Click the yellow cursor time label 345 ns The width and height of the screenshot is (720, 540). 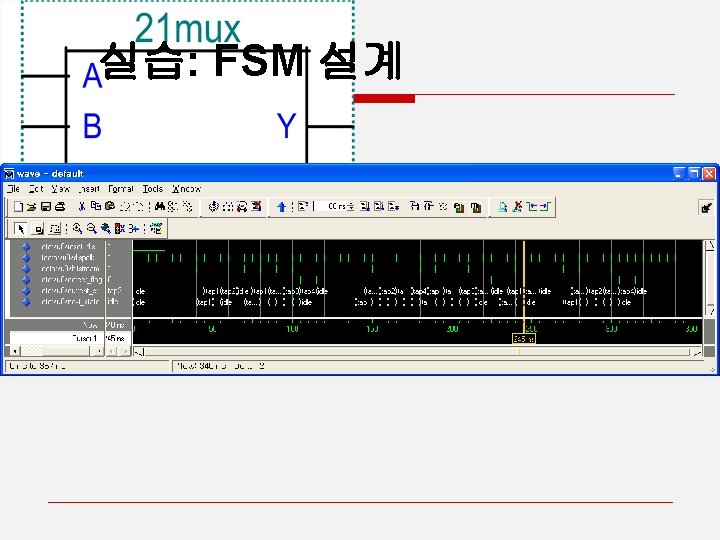point(523,339)
